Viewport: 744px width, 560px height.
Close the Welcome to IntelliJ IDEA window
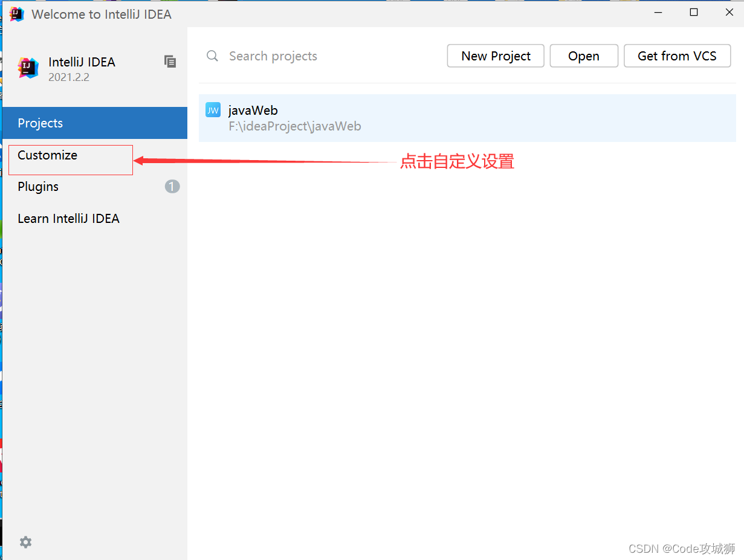pos(729,13)
